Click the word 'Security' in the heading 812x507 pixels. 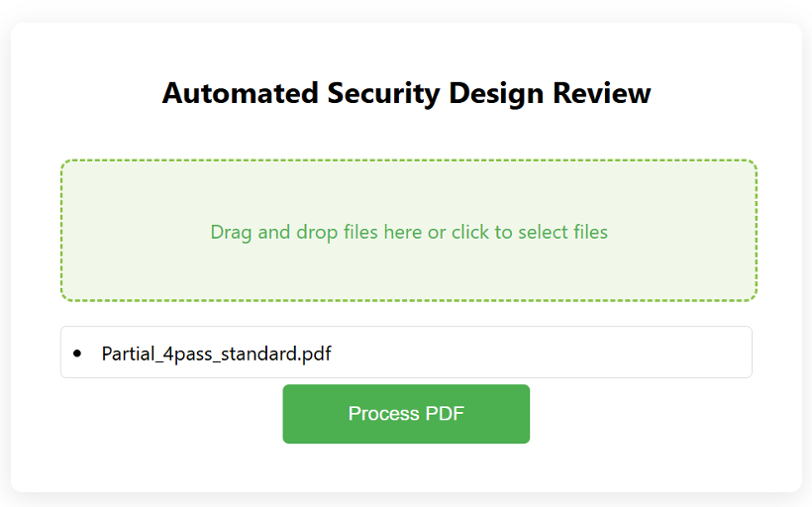pos(382,93)
